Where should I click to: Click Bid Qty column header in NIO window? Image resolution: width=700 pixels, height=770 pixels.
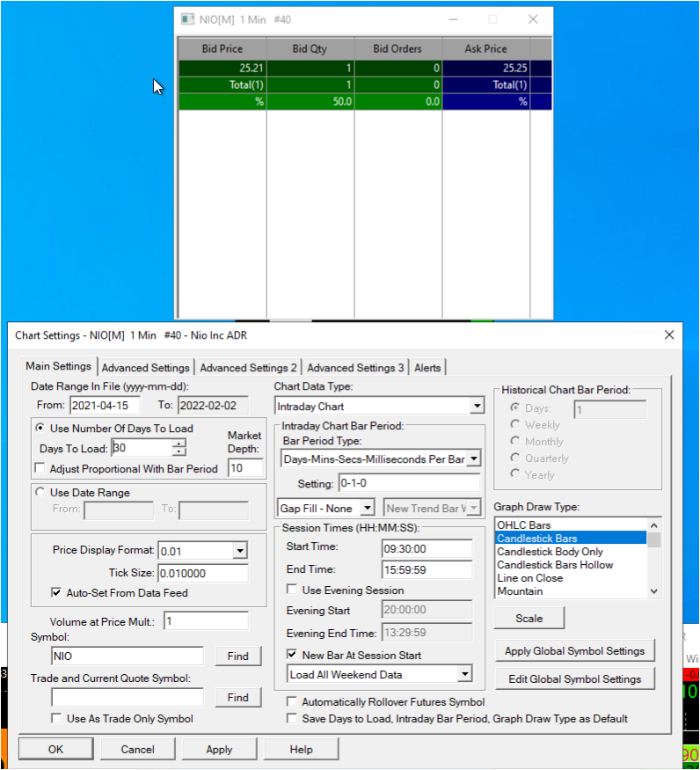pyautogui.click(x=310, y=48)
